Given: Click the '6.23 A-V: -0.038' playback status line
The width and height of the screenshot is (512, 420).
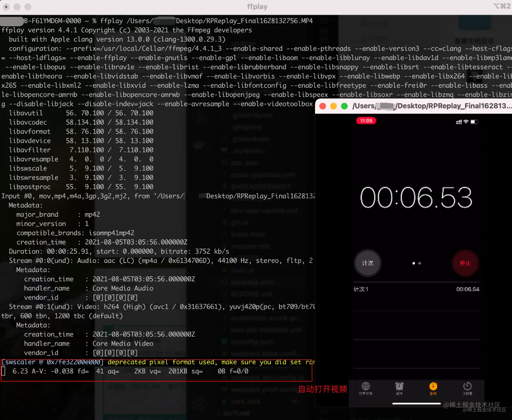Looking at the screenshot, I should [130, 371].
